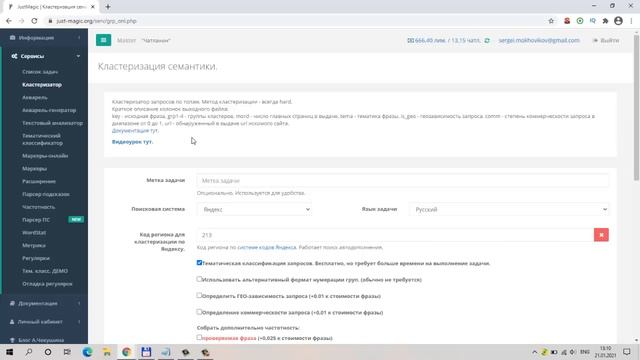Screen dimensions: 640x360
Task: Bookmark this page with the star icon
Action: click(551, 21)
